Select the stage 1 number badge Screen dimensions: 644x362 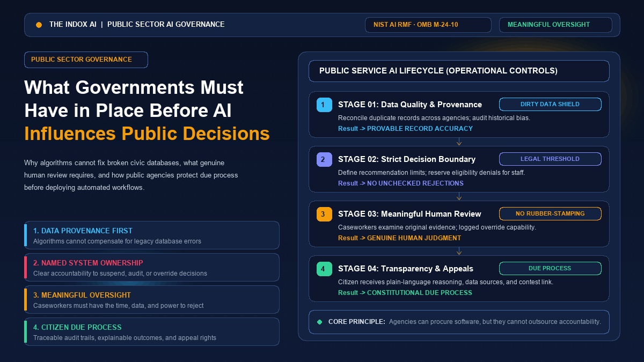tap(324, 105)
